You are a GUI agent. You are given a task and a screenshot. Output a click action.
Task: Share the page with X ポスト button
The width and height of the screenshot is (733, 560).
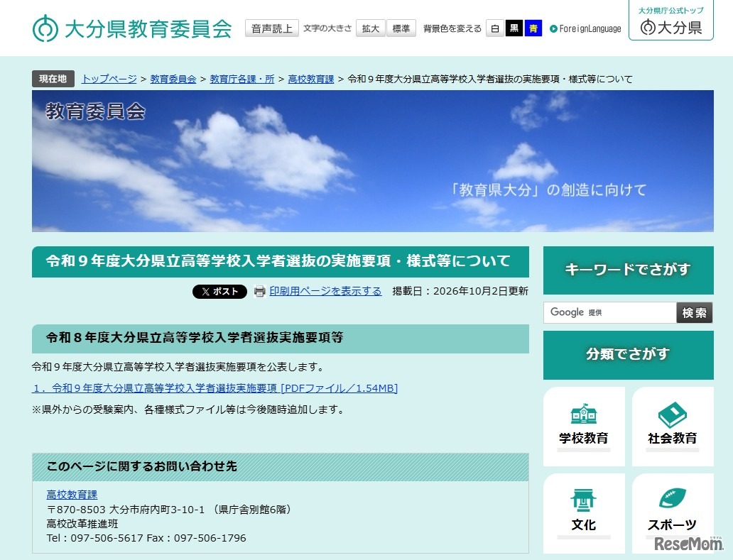[219, 292]
